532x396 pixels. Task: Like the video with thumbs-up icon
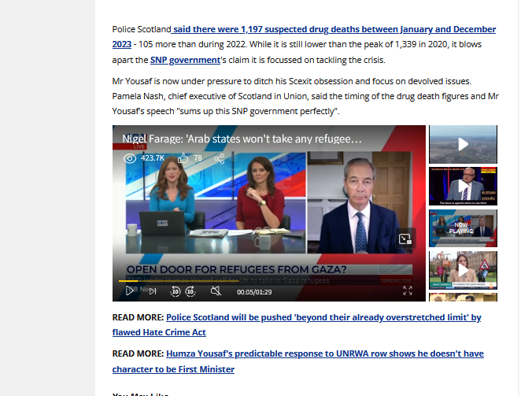click(x=183, y=157)
